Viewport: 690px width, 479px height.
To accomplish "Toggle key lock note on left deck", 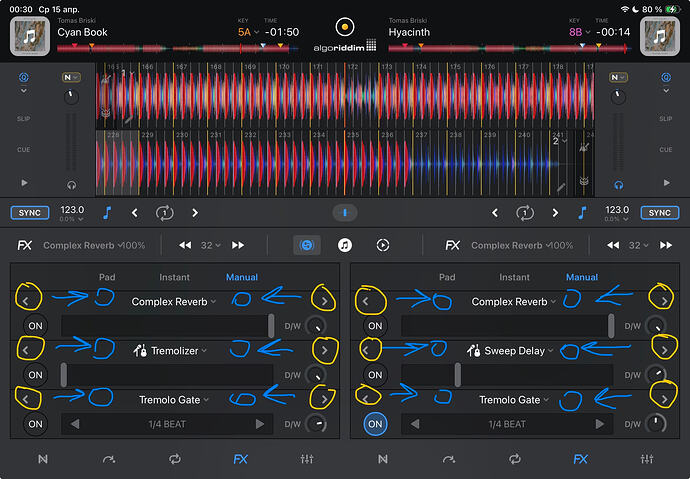I will [x=107, y=213].
